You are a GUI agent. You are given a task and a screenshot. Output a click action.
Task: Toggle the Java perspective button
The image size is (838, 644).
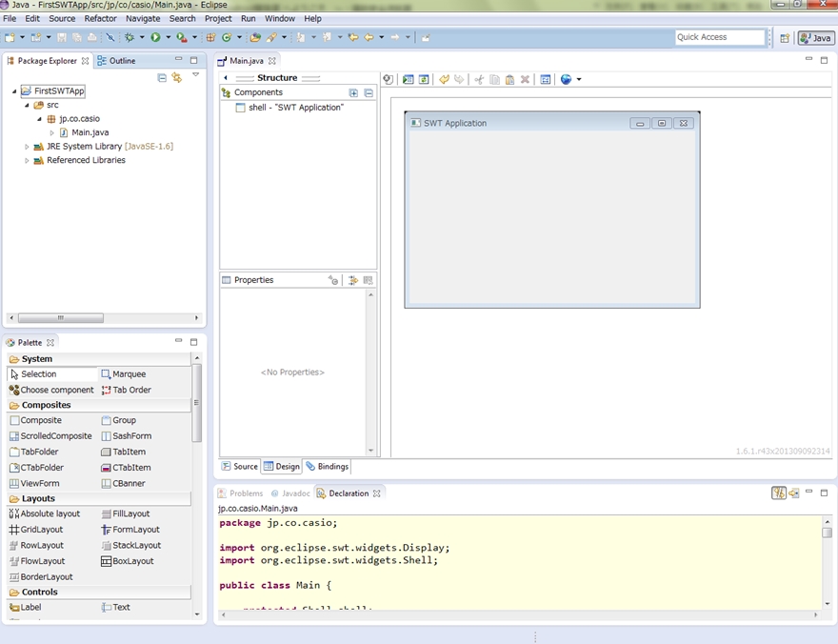coord(816,38)
